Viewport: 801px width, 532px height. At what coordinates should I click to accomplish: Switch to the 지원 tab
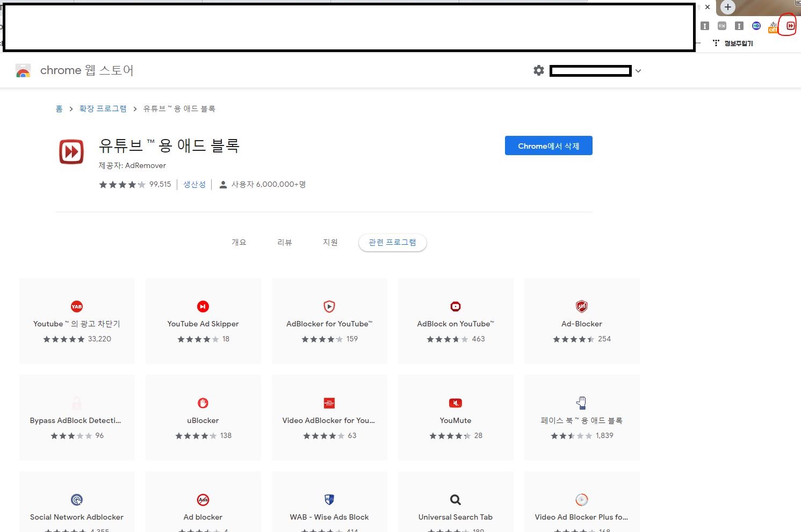point(330,242)
